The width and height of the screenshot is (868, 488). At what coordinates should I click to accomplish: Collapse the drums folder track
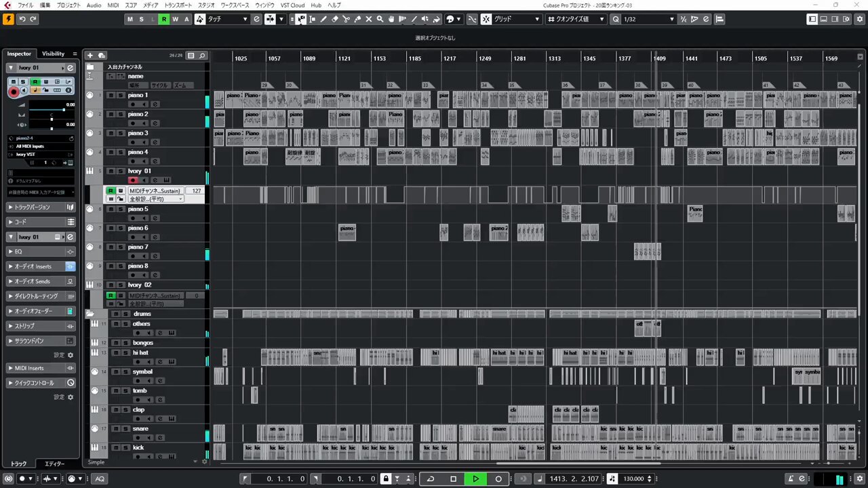pos(90,314)
